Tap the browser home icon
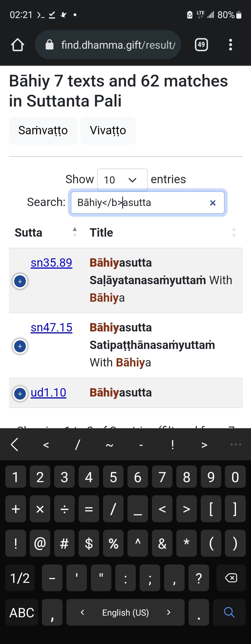The image size is (251, 644). click(x=17, y=45)
